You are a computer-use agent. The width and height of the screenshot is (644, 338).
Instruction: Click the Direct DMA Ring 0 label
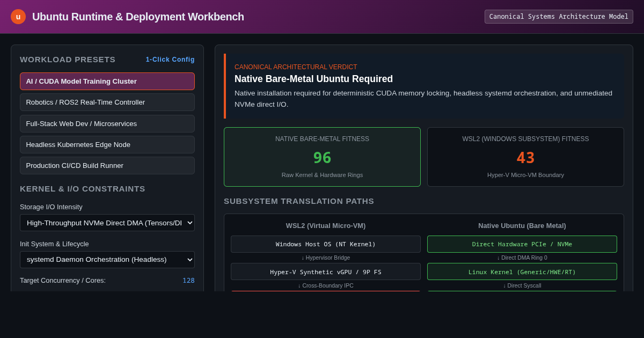(522, 258)
